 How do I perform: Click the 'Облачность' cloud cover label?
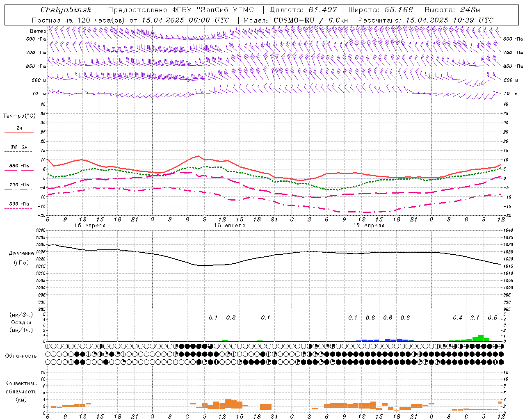point(21,356)
